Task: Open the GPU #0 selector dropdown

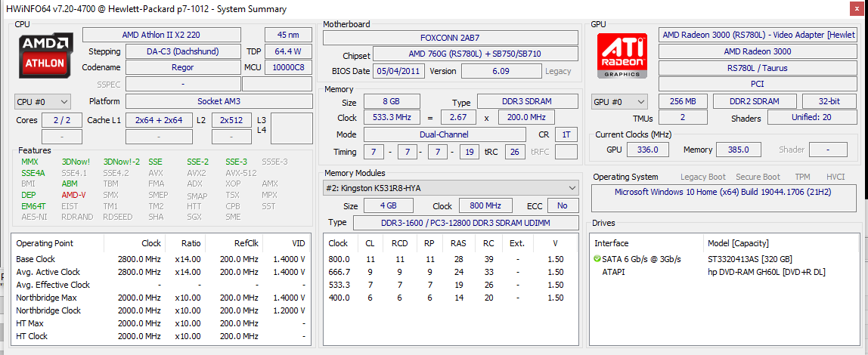Action: tap(619, 102)
